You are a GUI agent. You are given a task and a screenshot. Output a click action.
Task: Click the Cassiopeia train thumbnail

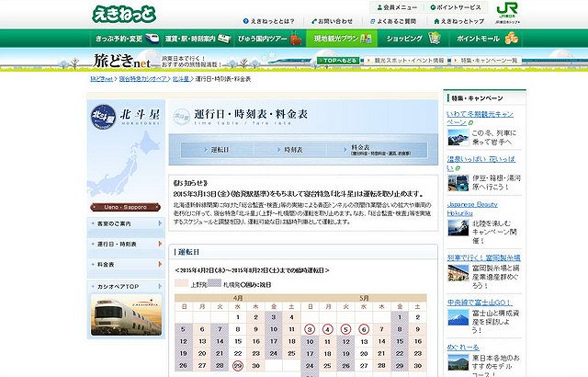(x=127, y=315)
